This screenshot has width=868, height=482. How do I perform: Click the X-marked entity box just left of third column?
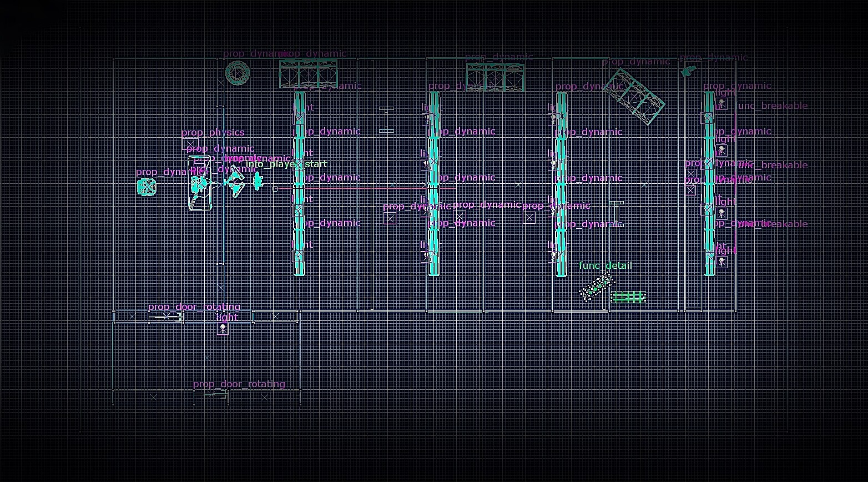(x=529, y=218)
